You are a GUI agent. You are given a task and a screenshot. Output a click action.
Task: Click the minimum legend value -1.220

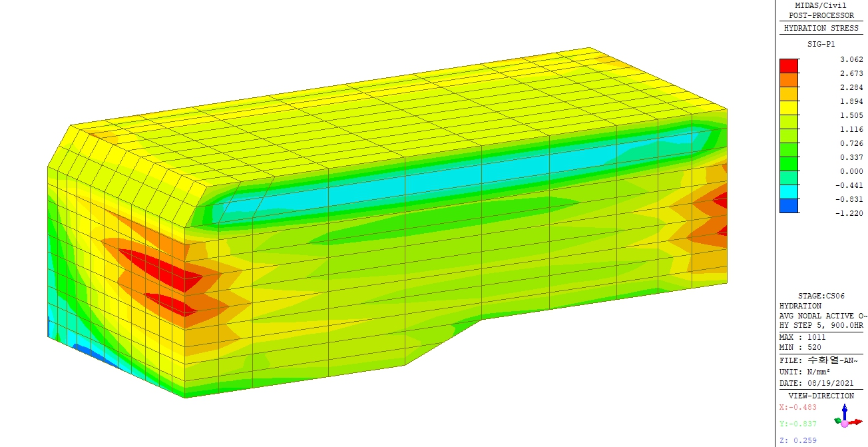tap(849, 213)
